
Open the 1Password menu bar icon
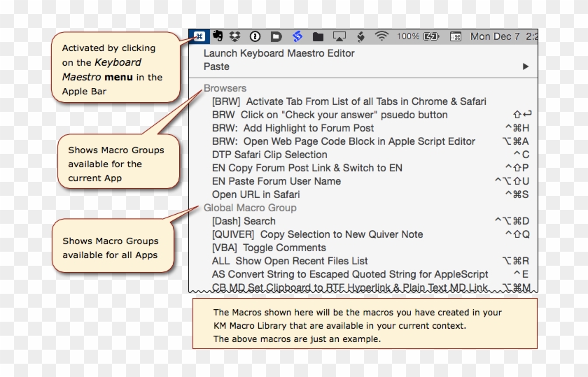click(x=255, y=36)
